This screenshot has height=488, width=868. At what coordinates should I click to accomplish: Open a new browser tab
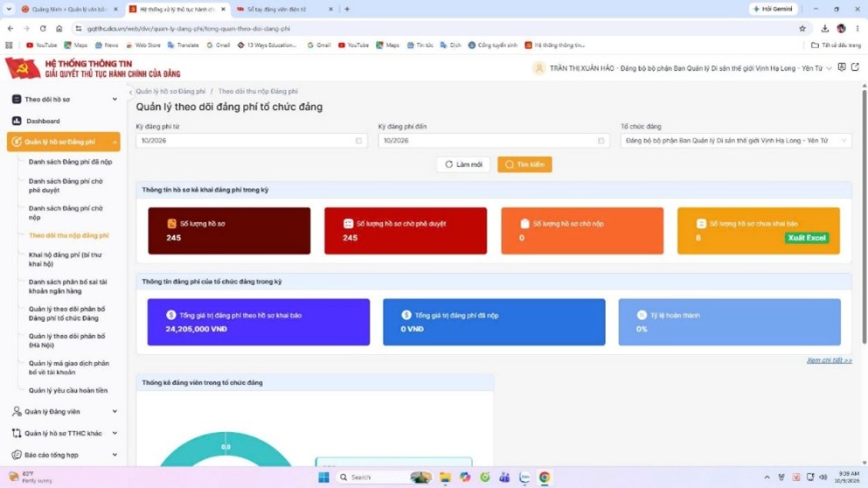click(347, 9)
